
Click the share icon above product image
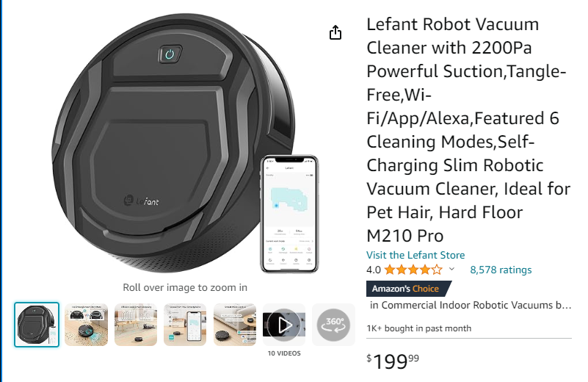[x=335, y=32]
